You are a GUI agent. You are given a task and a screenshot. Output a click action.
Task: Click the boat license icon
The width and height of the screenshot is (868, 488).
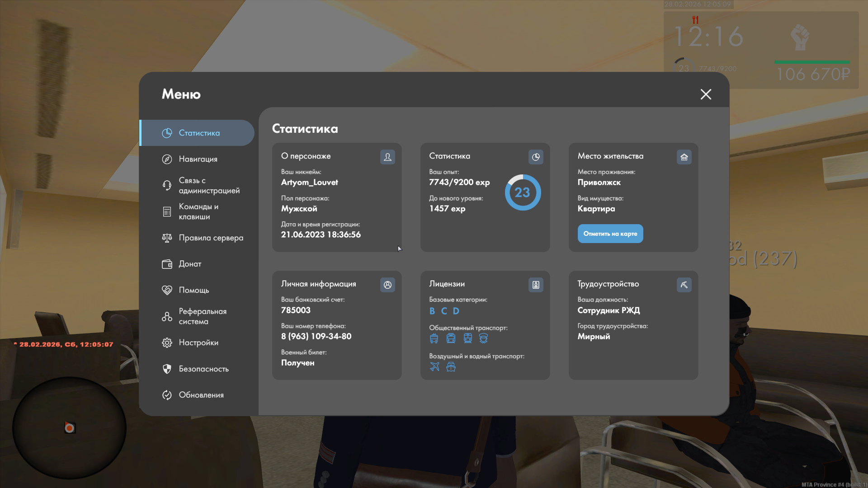(x=451, y=366)
